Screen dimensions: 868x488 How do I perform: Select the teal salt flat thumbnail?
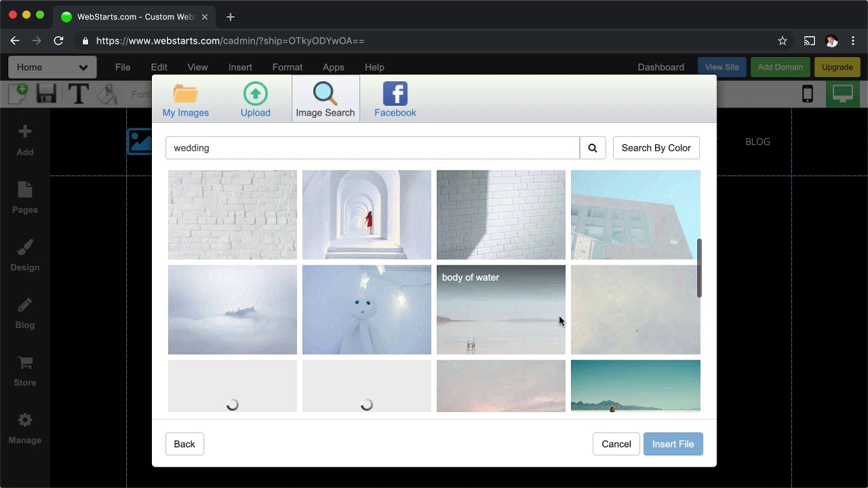(635, 386)
